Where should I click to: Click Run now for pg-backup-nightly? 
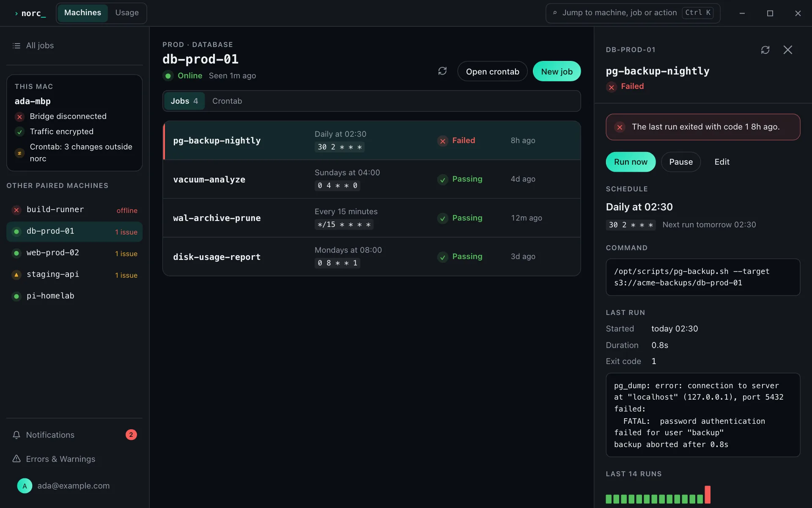631,162
